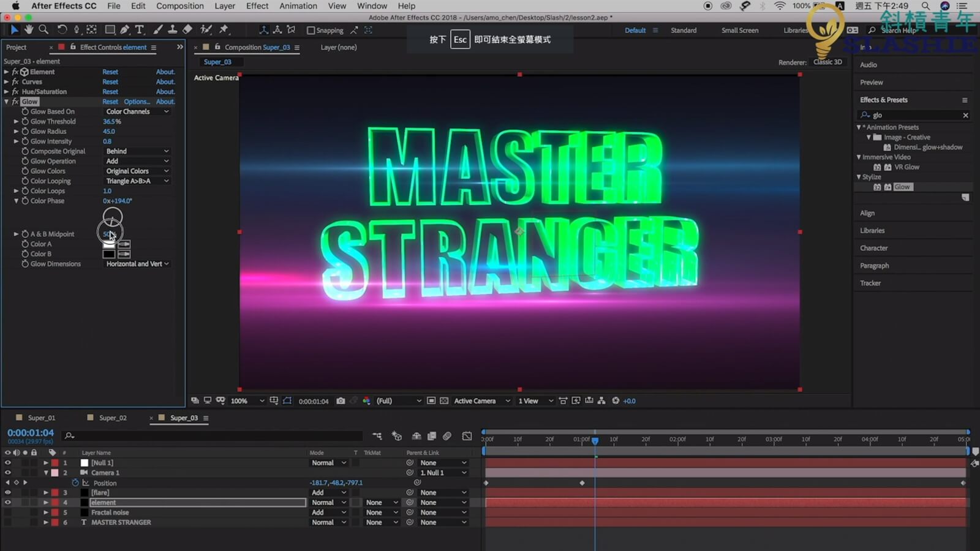Toggle the Camera 1 Position stopwatch
Image resolution: width=980 pixels, height=551 pixels.
75,483
